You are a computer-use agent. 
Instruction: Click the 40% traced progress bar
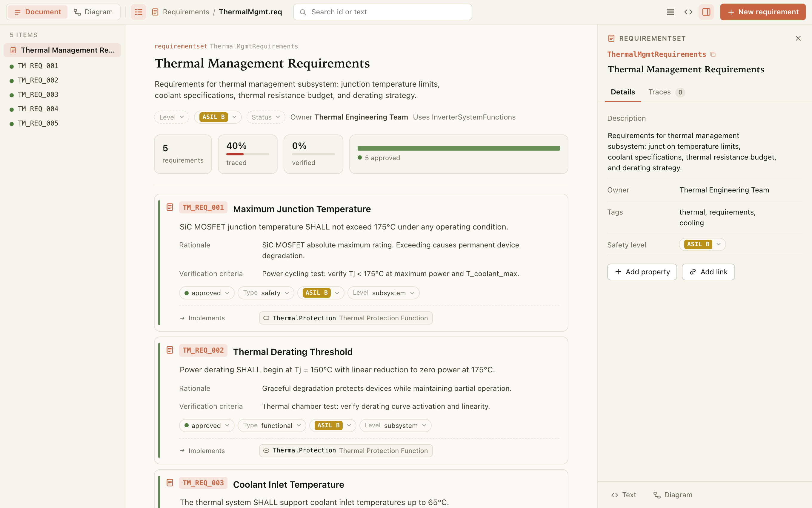point(247,154)
